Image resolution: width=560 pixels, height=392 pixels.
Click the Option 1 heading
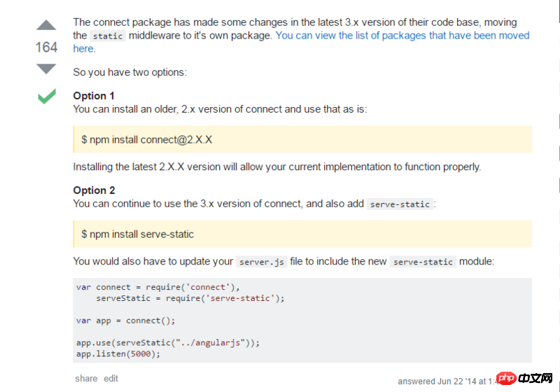(94, 96)
